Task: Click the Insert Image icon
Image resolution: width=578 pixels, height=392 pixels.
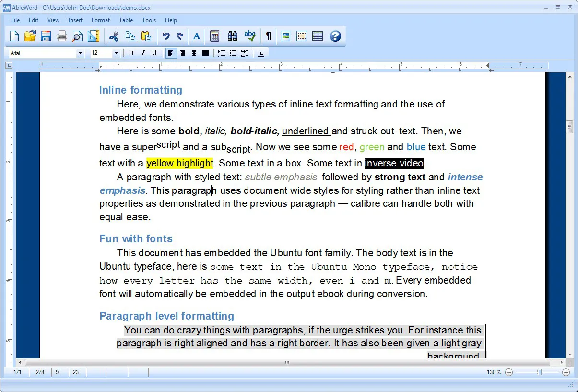Action: pyautogui.click(x=286, y=36)
